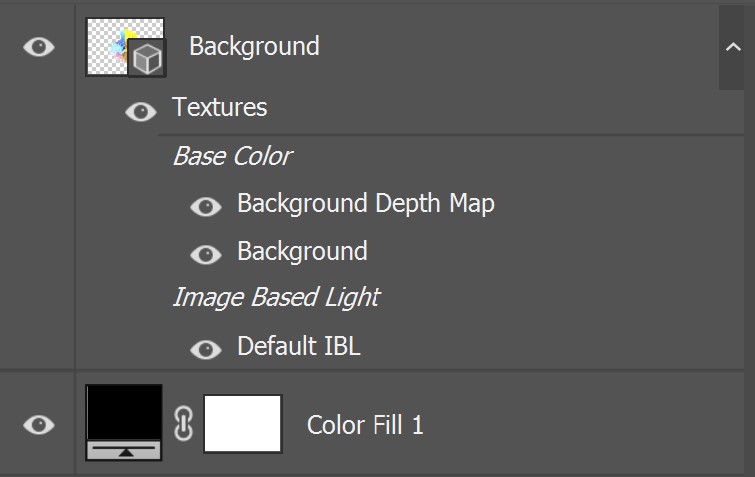755x477 pixels.
Task: Hide the Background 3D layer
Action: pos(39,47)
